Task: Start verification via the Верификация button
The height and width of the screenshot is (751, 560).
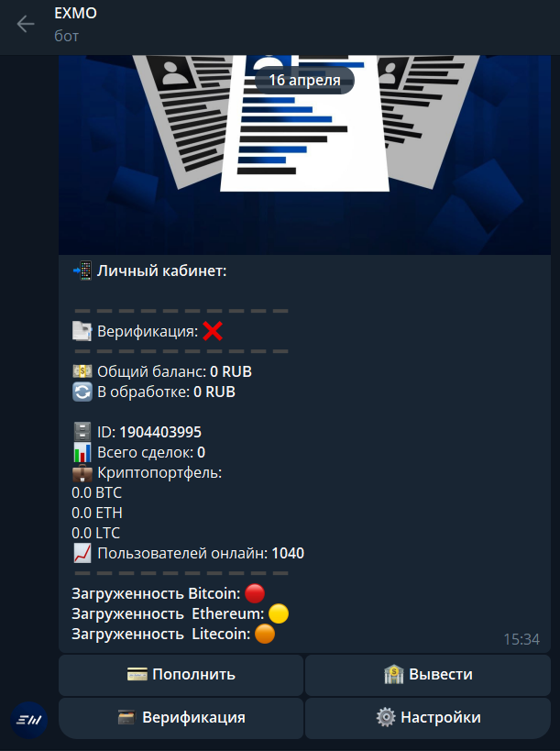Action: (x=181, y=718)
